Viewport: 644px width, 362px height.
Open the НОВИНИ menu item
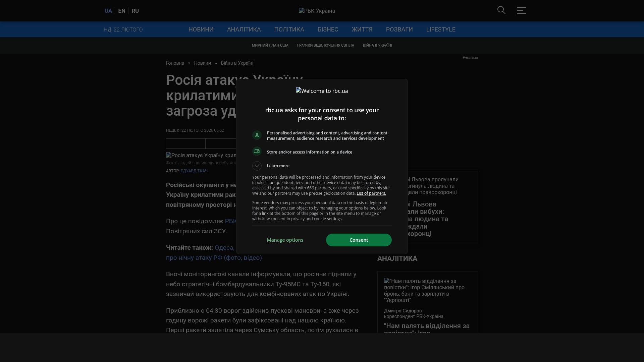pos(201,29)
